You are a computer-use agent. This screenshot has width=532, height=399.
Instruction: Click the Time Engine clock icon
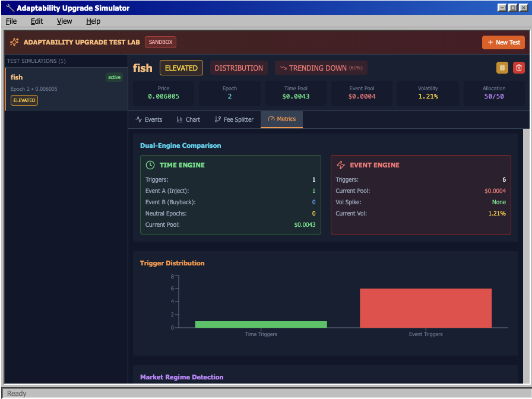150,165
